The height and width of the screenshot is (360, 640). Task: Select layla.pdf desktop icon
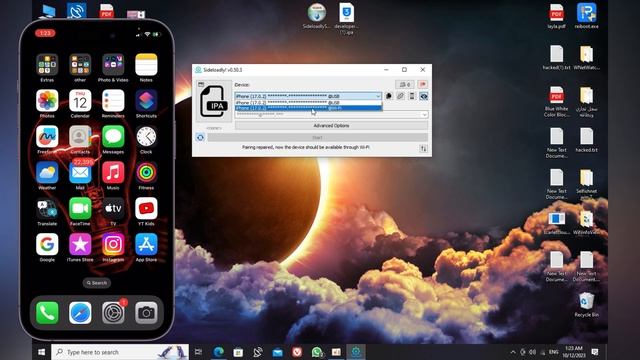pos(556,16)
